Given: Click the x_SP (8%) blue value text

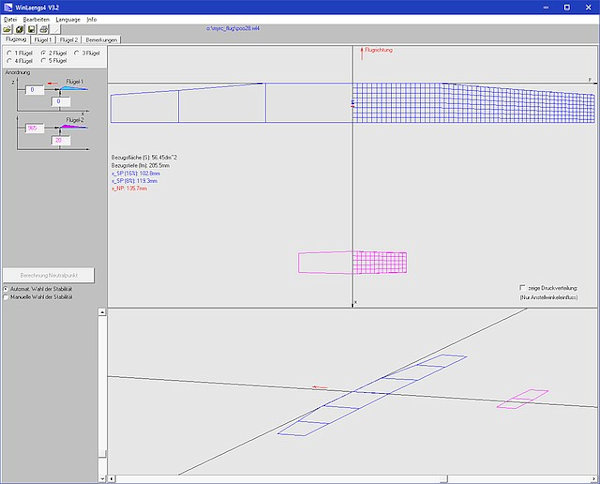Looking at the screenshot, I should tap(135, 181).
